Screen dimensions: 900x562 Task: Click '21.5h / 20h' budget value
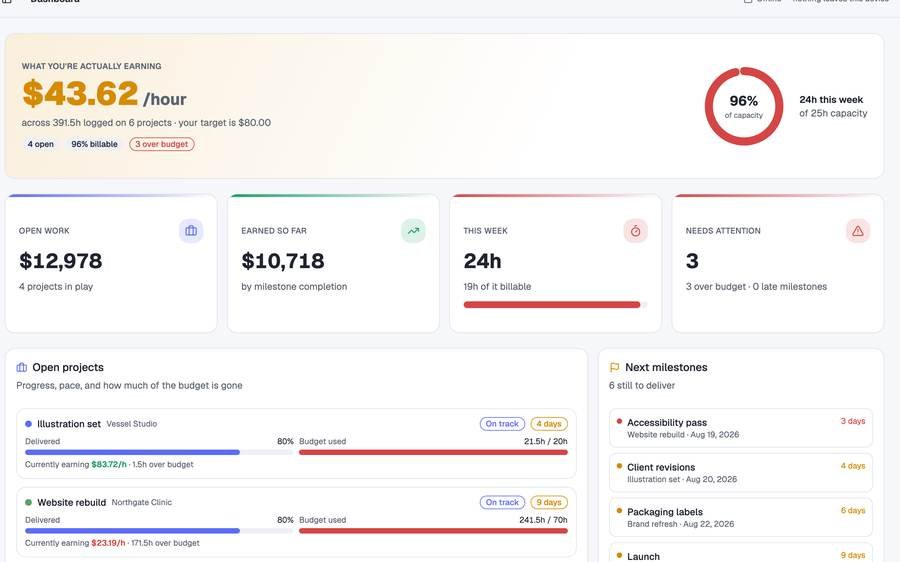coord(546,441)
